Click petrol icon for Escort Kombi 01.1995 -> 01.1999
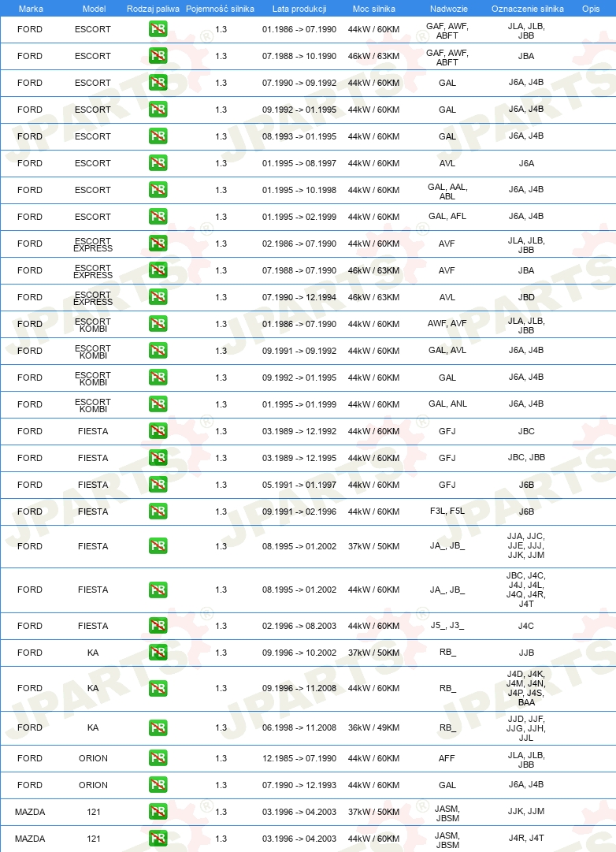 pos(158,404)
